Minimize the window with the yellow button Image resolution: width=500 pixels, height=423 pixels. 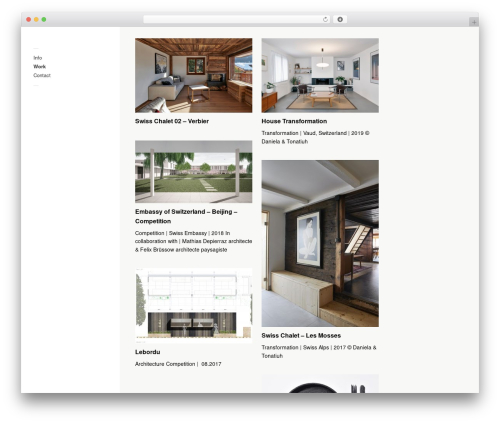click(x=36, y=20)
